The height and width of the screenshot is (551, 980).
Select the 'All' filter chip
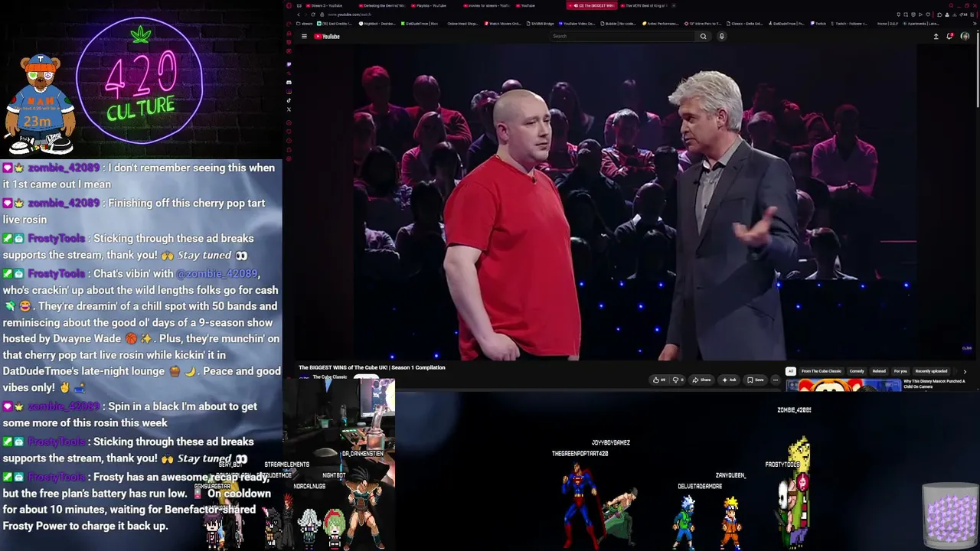pos(791,371)
